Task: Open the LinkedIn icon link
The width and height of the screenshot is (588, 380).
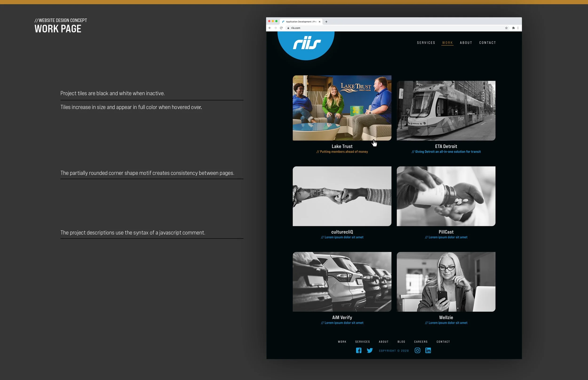Action: pyautogui.click(x=428, y=350)
